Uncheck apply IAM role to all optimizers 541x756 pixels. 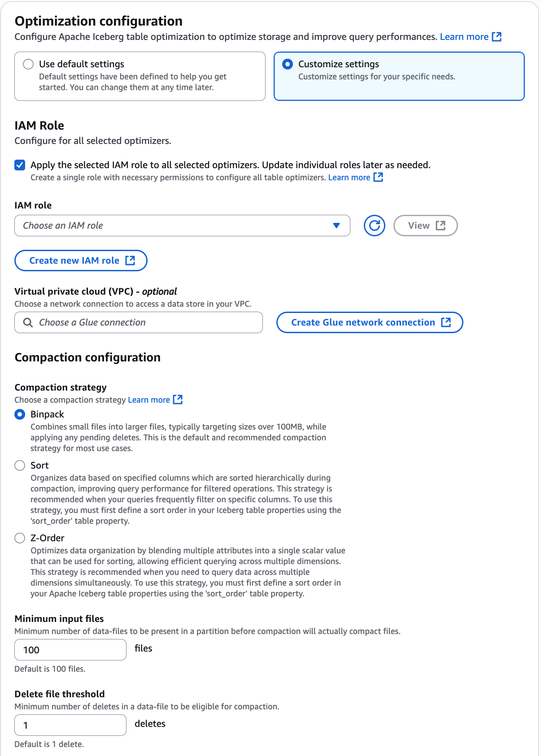coord(20,165)
